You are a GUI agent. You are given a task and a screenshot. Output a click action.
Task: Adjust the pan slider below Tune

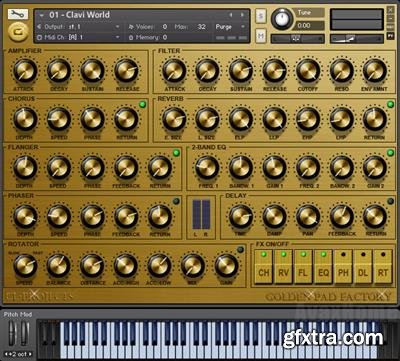point(297,38)
